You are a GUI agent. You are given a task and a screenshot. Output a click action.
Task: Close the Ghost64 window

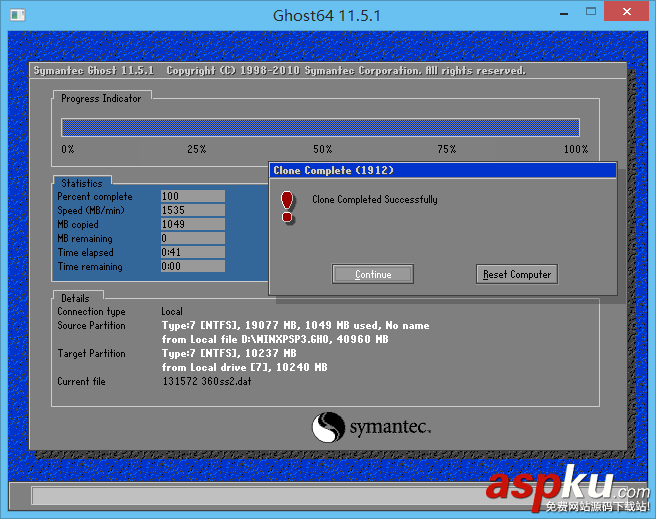point(627,12)
